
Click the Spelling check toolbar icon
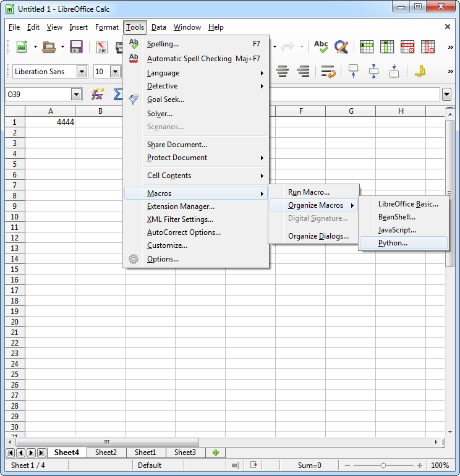(x=321, y=47)
